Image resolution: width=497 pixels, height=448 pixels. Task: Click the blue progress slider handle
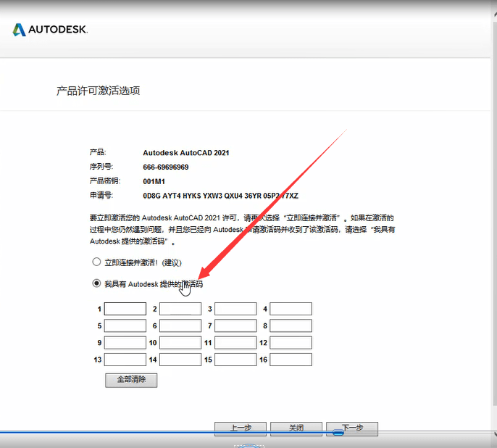[338, 432]
